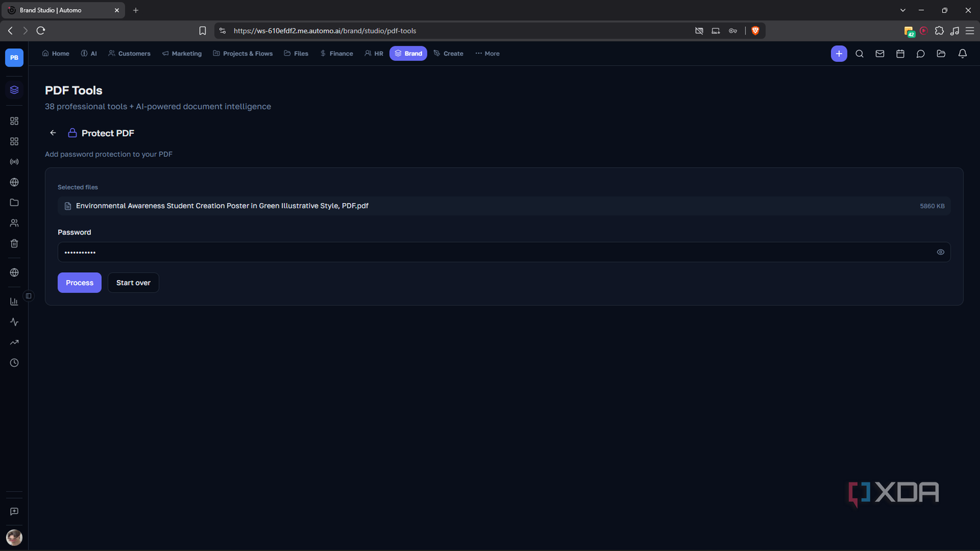Viewport: 980px width, 551px height.
Task: Toggle password visibility eye icon
Action: 941,252
